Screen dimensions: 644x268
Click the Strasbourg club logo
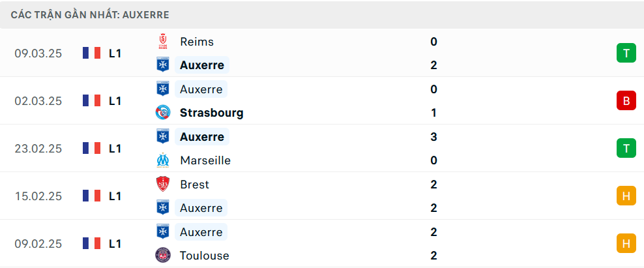click(x=163, y=113)
